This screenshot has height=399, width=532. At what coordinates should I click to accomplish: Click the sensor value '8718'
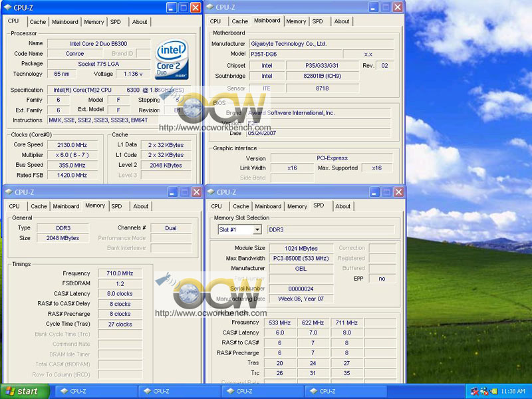click(x=322, y=88)
